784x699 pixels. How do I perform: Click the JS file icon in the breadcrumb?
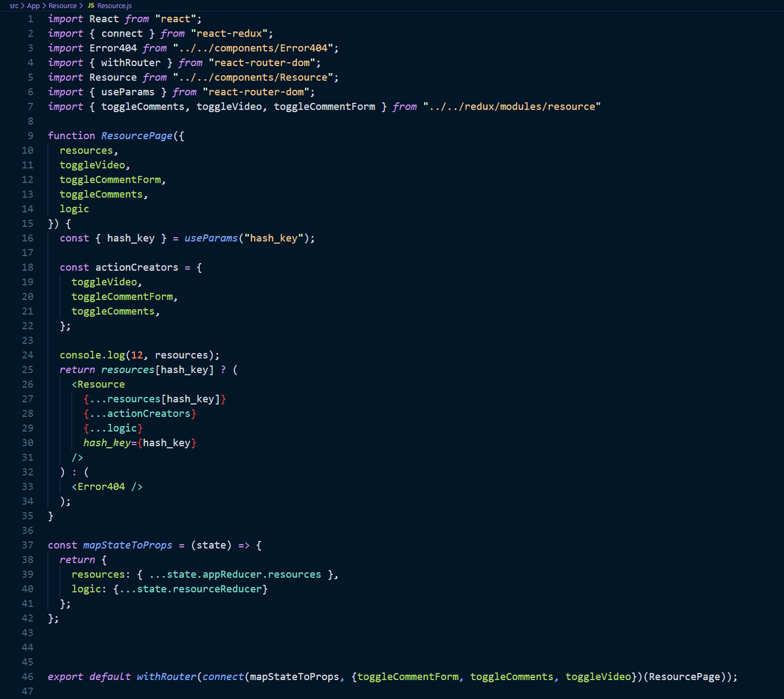pyautogui.click(x=91, y=6)
